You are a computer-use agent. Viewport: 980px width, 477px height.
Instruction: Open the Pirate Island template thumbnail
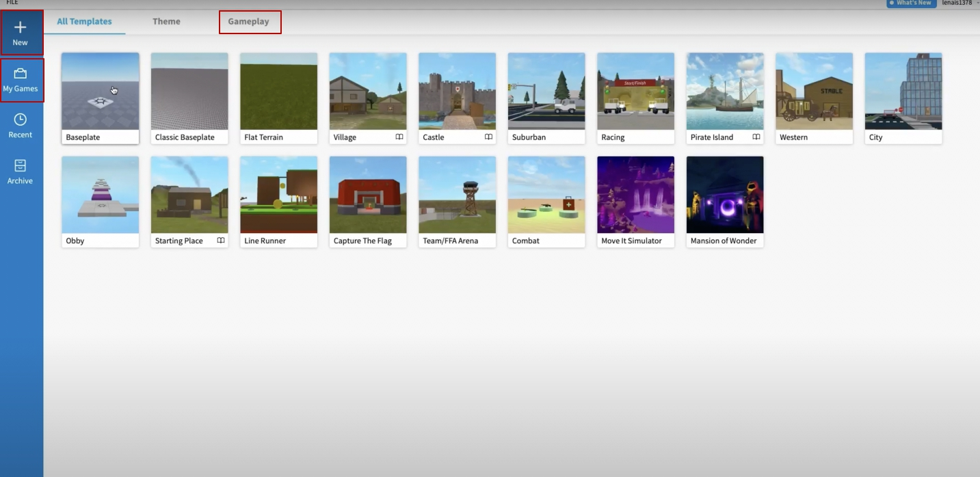725,92
